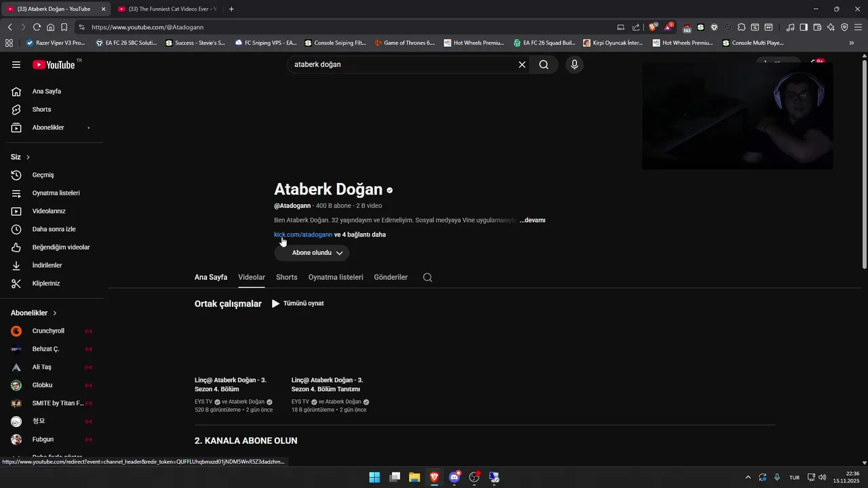Open new browser tab
The width and height of the screenshot is (868, 488).
[231, 9]
